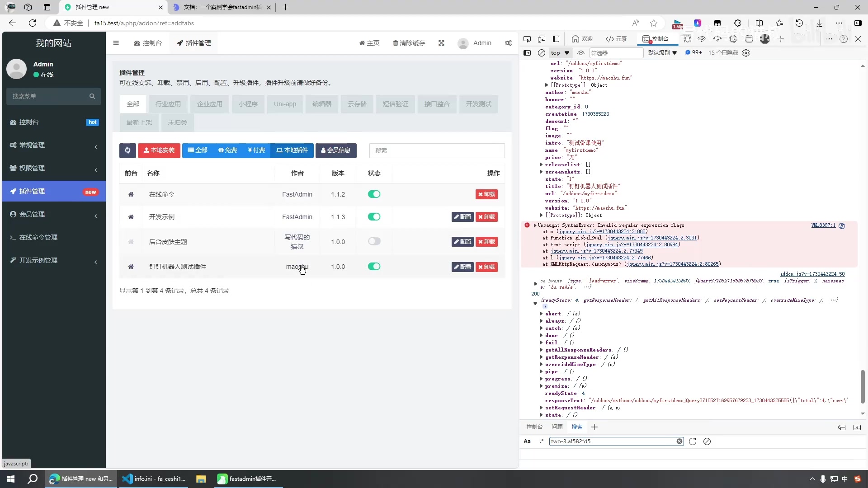Click the 配置 button for 开发示例
Screen dimensions: 868x488
point(462,217)
